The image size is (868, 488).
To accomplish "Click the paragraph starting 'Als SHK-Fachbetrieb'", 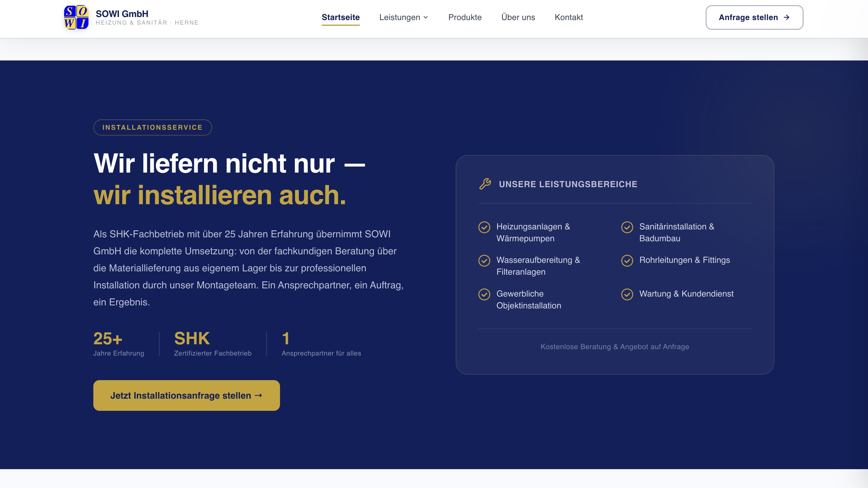I will (x=248, y=268).
